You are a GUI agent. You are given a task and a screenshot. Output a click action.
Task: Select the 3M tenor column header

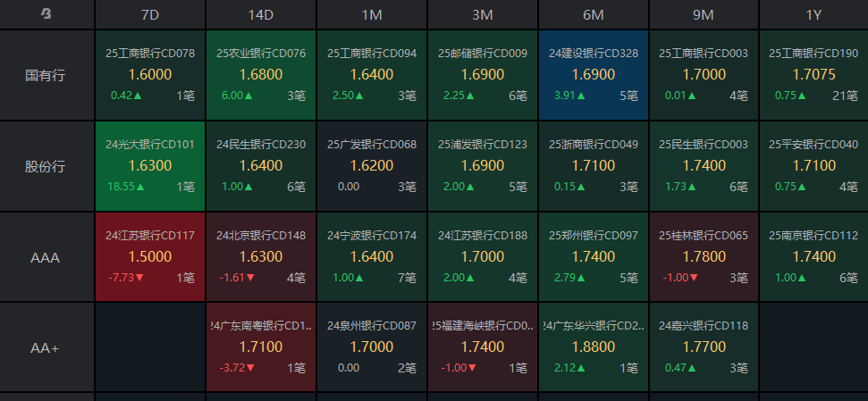click(483, 14)
